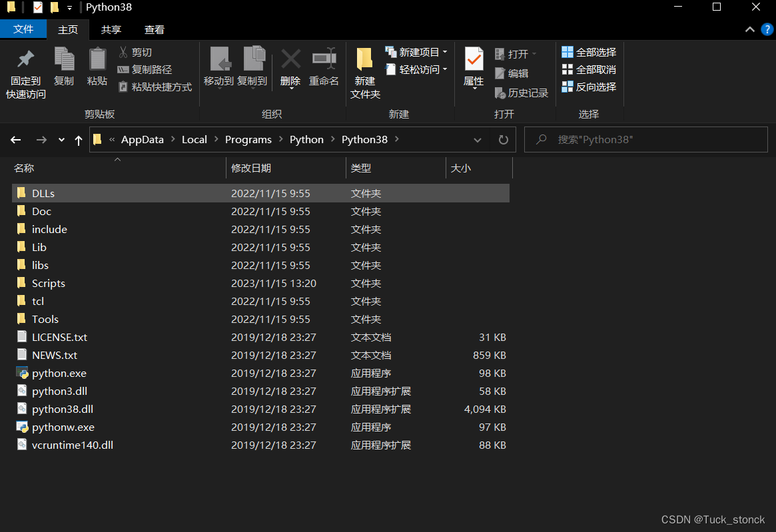The image size is (776, 532).
Task: Click the properties checkmark in title bar
Action: 37,7
